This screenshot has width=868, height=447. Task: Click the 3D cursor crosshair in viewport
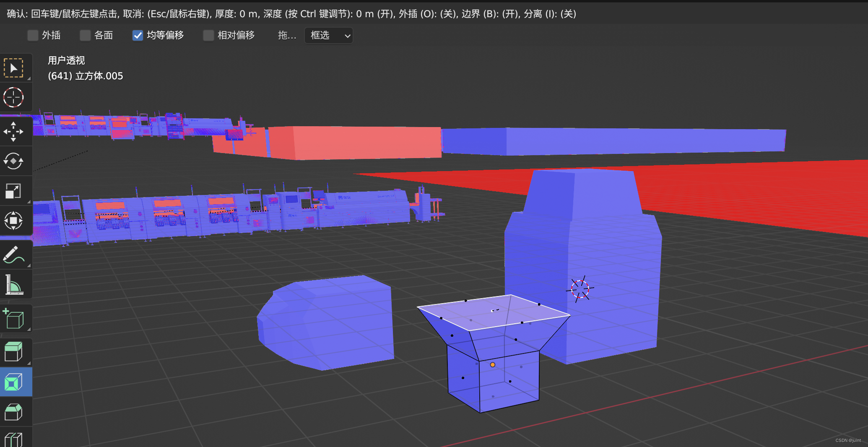[x=580, y=289]
